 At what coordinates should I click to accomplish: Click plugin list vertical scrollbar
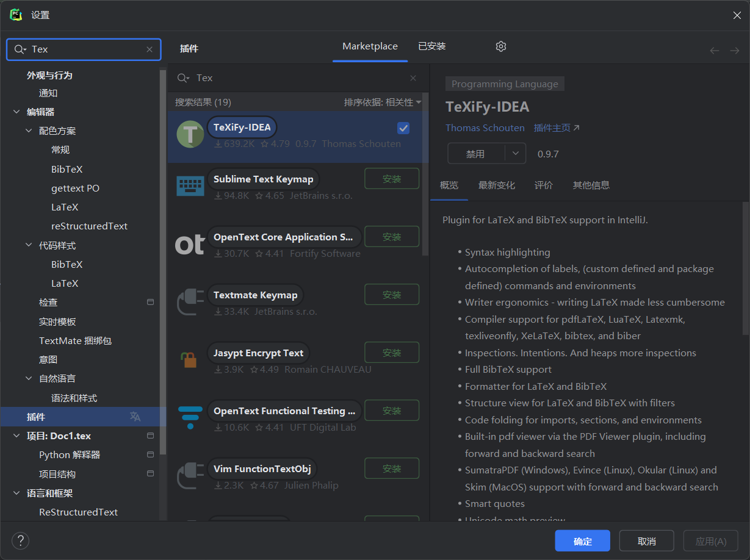425,174
